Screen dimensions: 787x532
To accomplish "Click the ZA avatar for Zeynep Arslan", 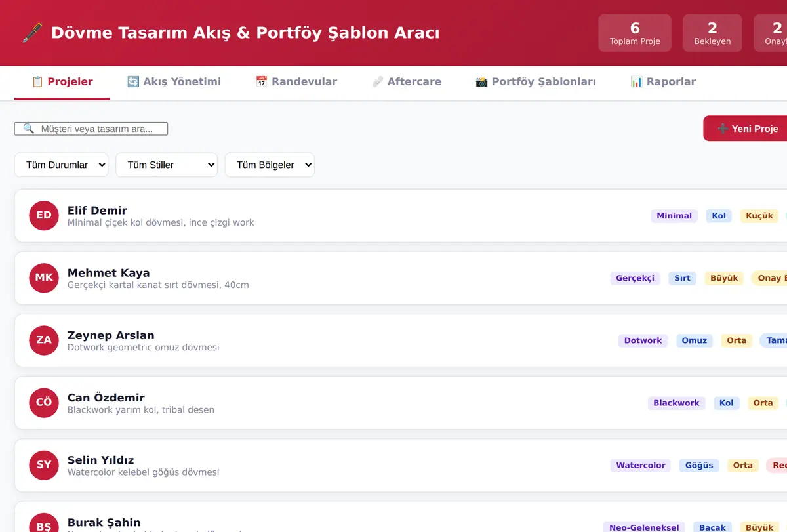I will pyautogui.click(x=44, y=340).
